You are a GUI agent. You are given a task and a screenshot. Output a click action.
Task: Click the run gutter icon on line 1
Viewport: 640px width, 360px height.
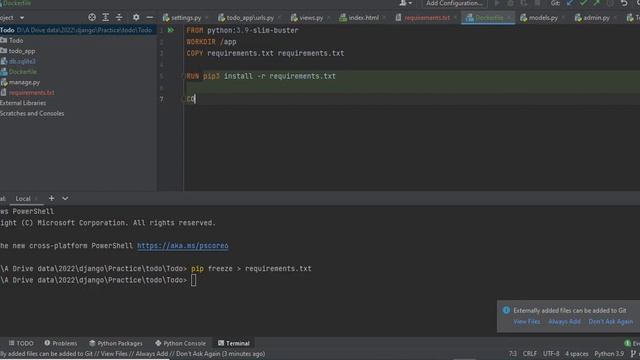(x=171, y=30)
